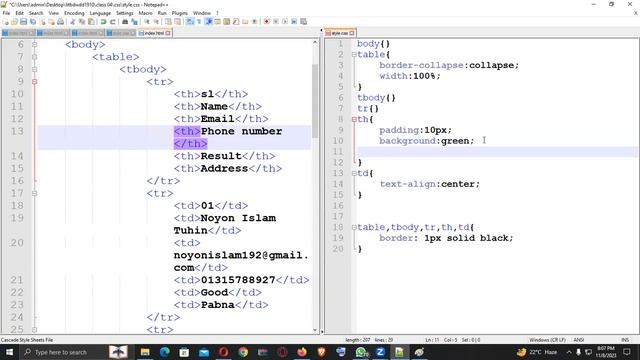Play back the recorded macro icon

pyautogui.click(x=285, y=21)
